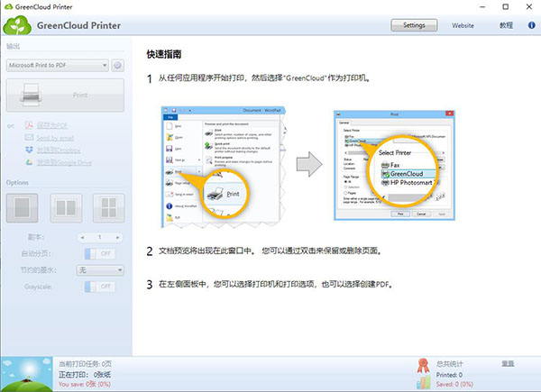Click the large Print button
This screenshot has height=392, width=541.
[x=65, y=96]
